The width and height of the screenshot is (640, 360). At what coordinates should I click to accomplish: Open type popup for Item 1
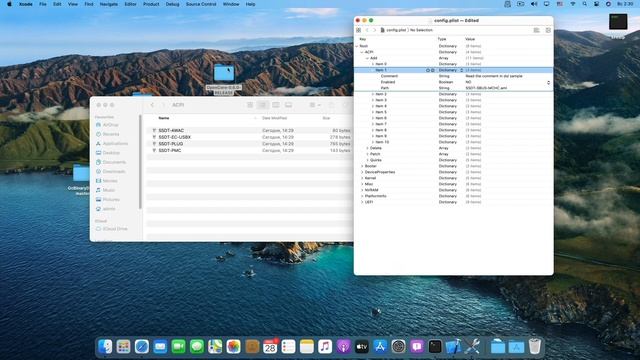point(462,70)
